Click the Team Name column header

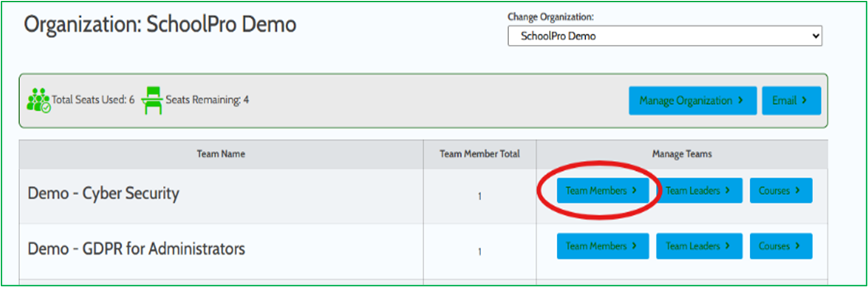click(x=221, y=155)
